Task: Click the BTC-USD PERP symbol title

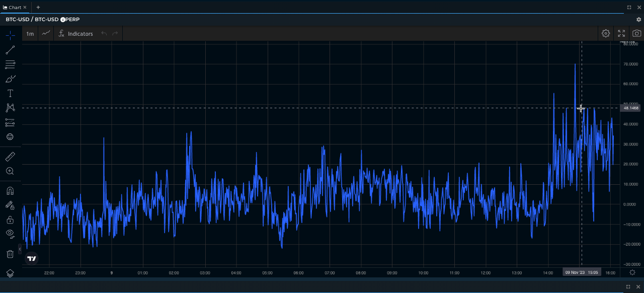Action: tap(43, 20)
